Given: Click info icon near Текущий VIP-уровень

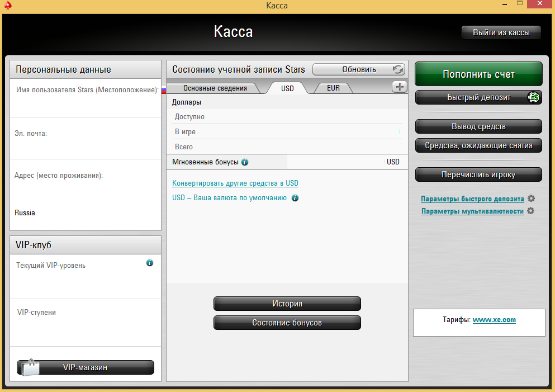Looking at the screenshot, I should click(149, 263).
